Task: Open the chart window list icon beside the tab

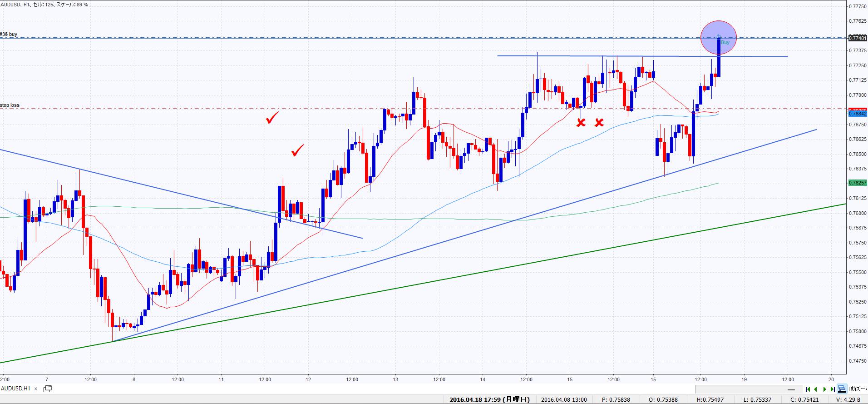Action: (47, 389)
